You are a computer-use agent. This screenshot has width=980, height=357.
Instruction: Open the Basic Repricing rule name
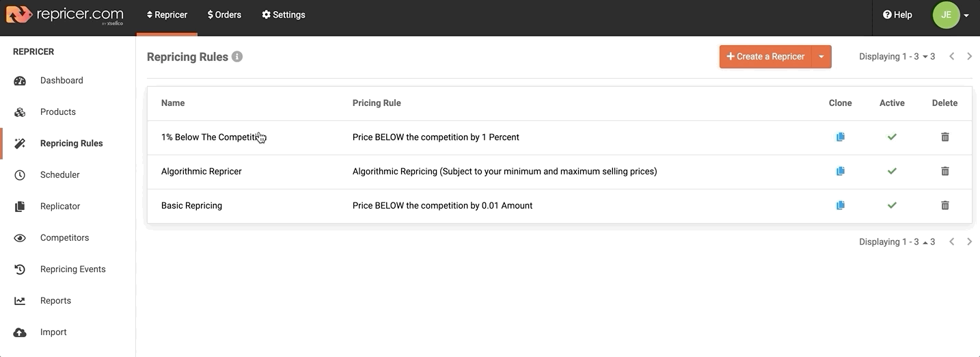tap(191, 205)
